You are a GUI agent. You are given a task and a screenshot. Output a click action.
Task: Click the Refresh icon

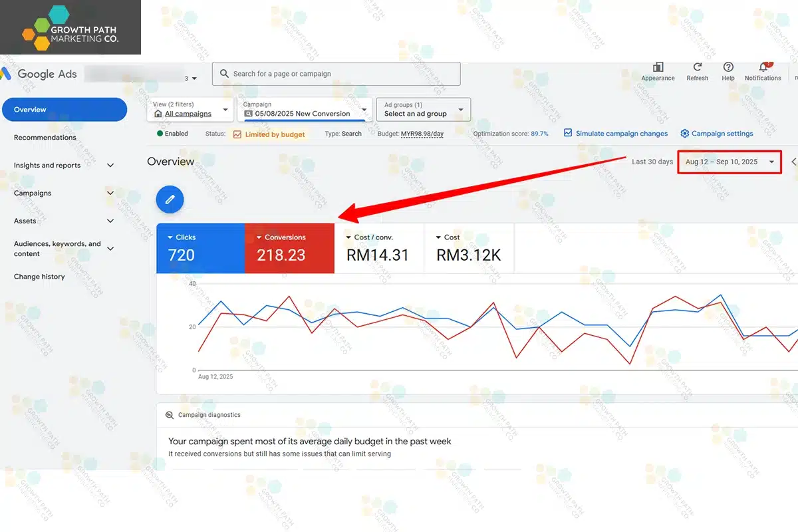[x=697, y=67]
